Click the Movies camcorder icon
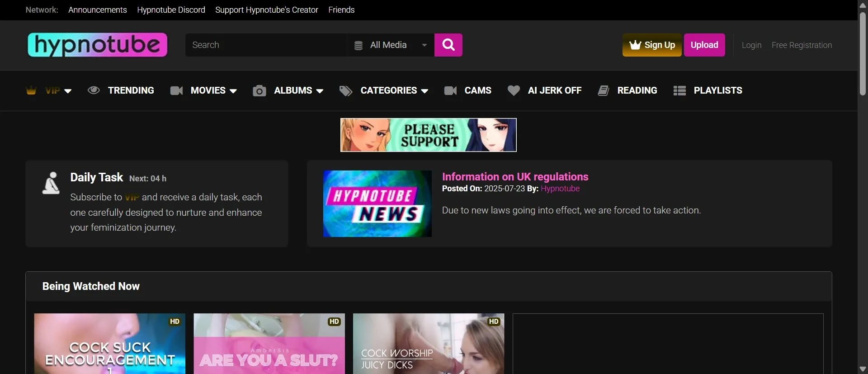Screen dimensions: 868x374 coord(176,90)
